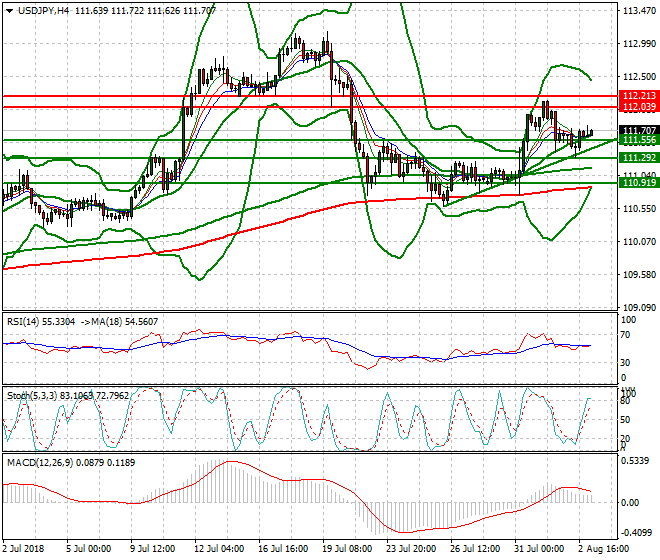Viewport: 660px width, 560px height.
Task: Click the 111.707 current price label
Action: [x=639, y=131]
